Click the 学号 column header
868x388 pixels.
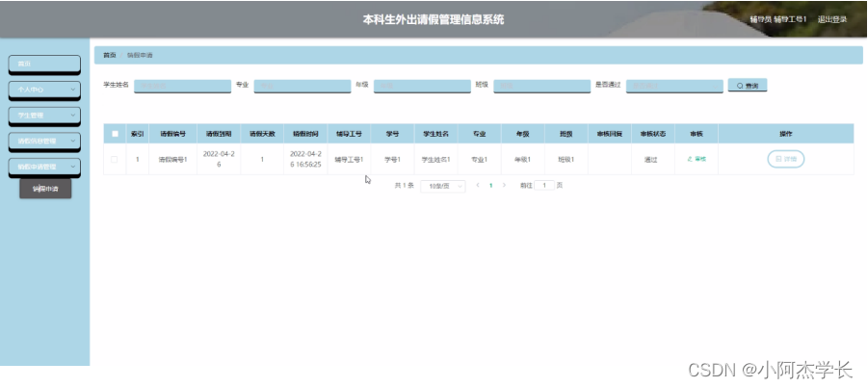pos(392,134)
